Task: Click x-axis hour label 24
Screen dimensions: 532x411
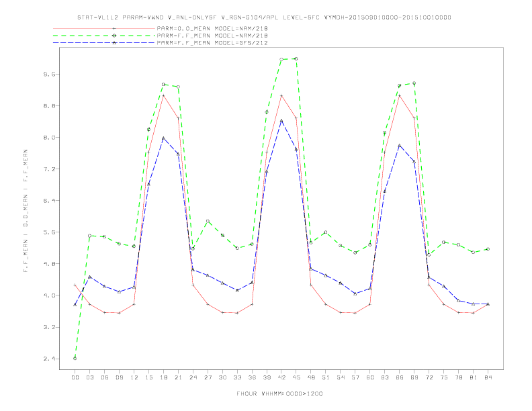Action: pos(193,377)
